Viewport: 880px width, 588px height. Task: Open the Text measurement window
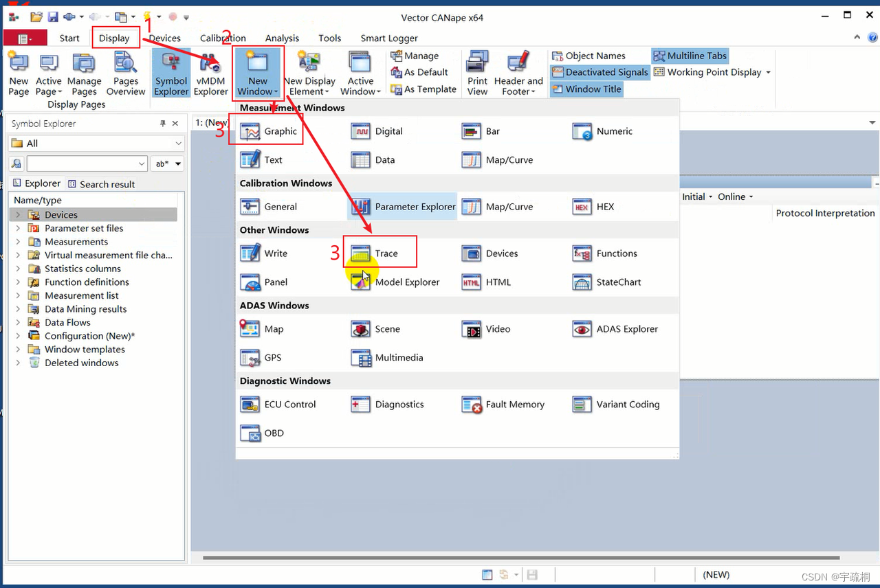click(262, 160)
